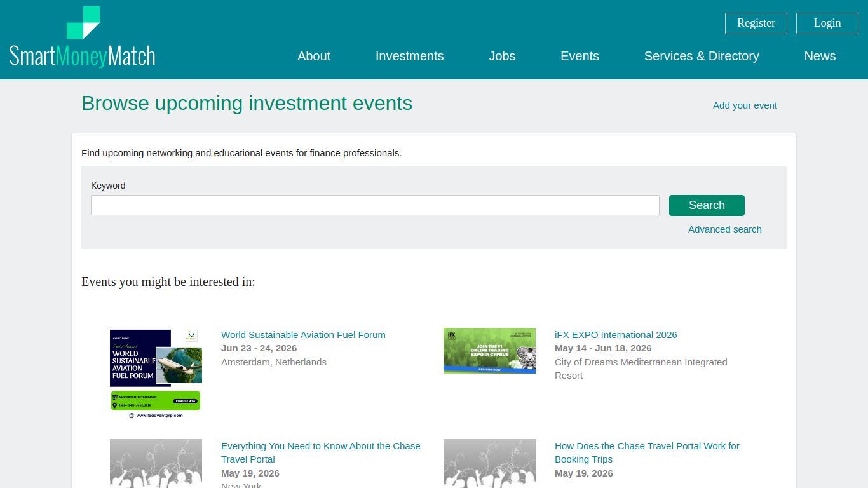This screenshot has height=488, width=868.
Task: Open the Investments menu
Action: [410, 56]
